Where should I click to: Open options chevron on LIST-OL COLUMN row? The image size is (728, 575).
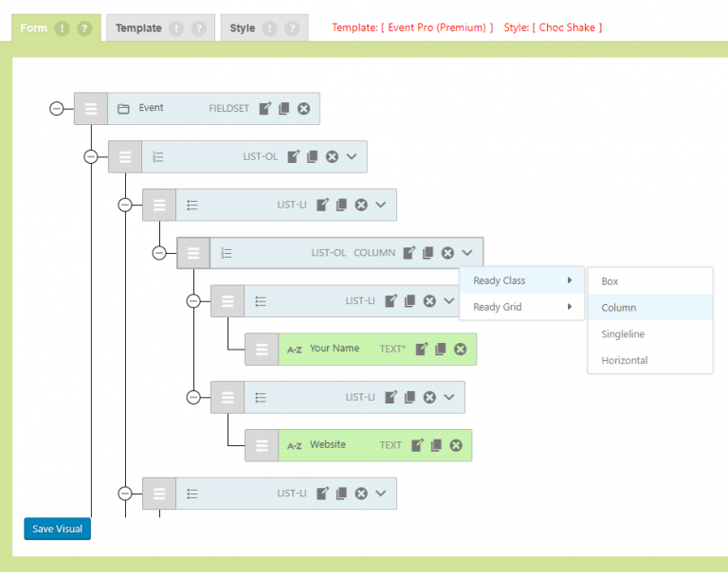[467, 253]
